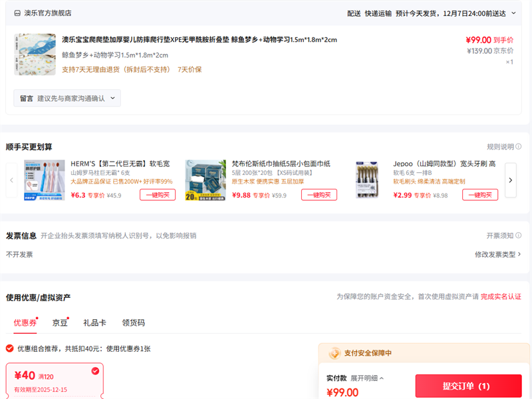Screen dimensions: 532x399
Task: Select the 领货码 tab
Action: [133, 323]
